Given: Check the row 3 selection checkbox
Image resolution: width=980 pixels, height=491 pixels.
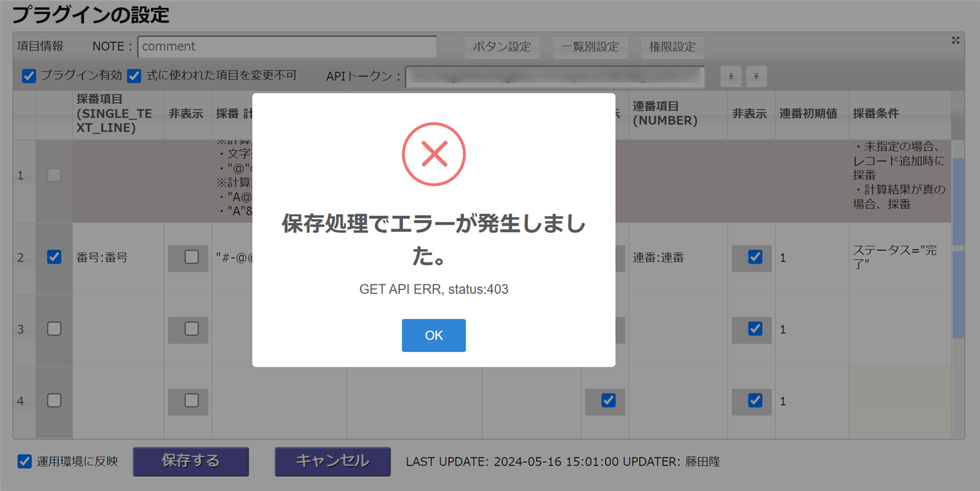Looking at the screenshot, I should click(x=54, y=329).
